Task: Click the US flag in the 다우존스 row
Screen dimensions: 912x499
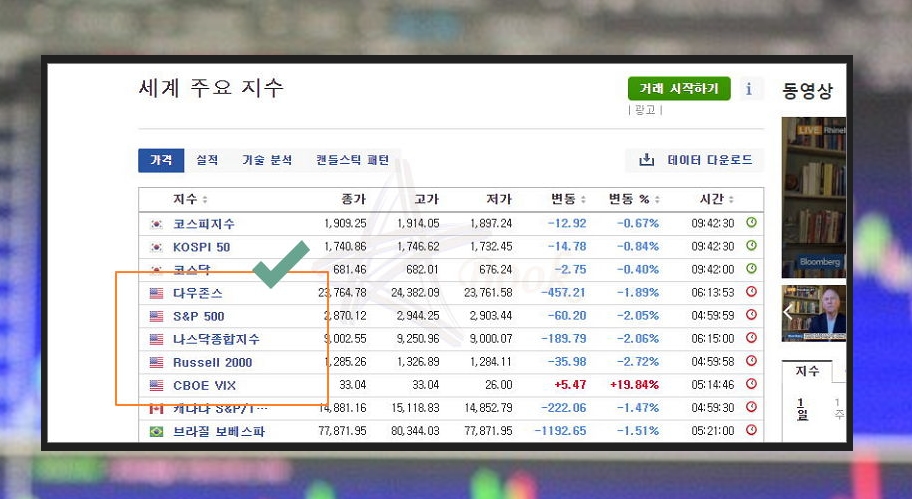Action: coord(156,293)
